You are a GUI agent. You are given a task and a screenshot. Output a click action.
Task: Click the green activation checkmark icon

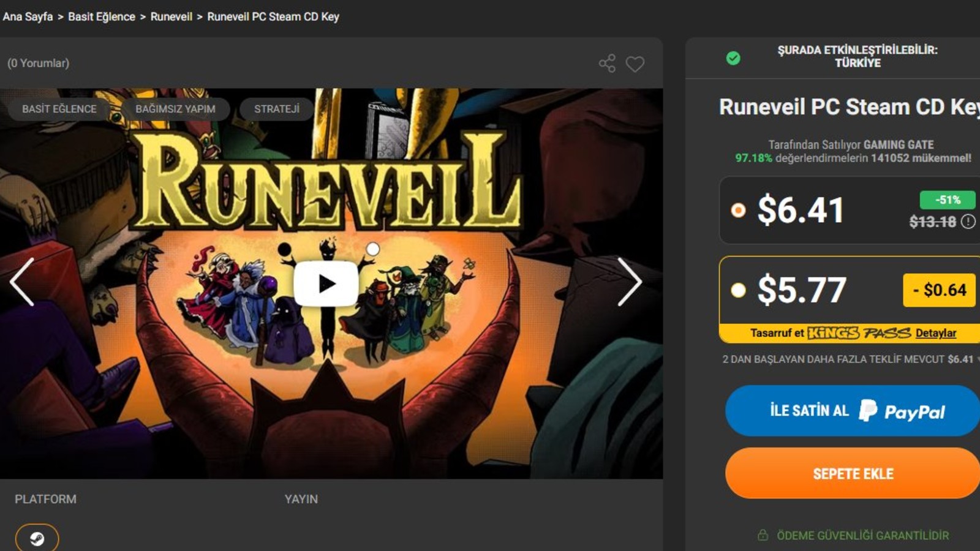(x=733, y=58)
